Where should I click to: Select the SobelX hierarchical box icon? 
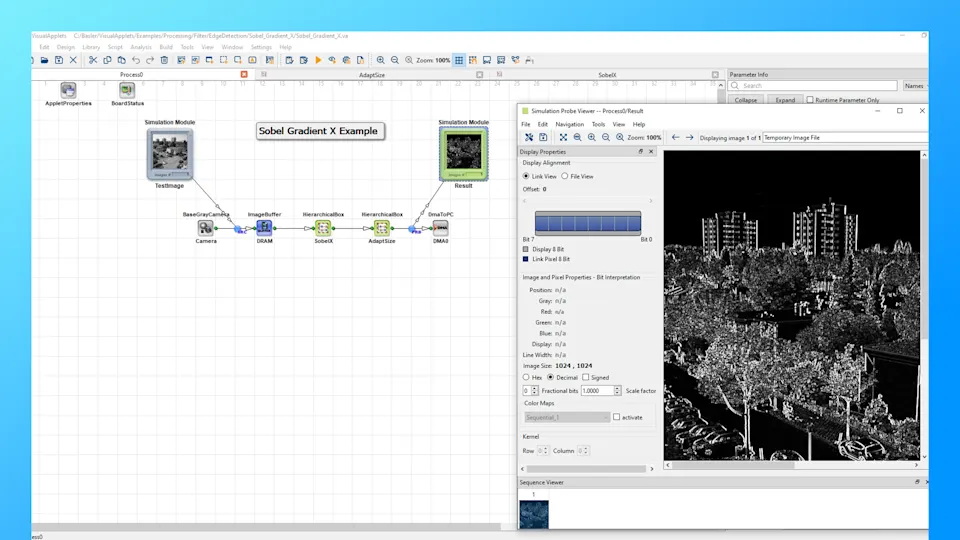(x=324, y=228)
